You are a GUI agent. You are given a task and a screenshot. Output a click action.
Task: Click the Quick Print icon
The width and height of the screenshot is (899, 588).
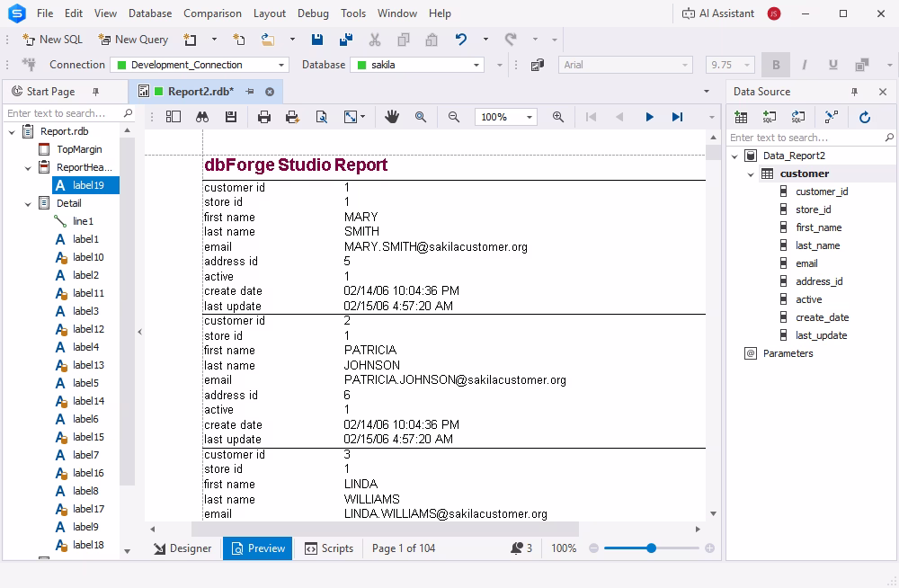[x=292, y=117]
